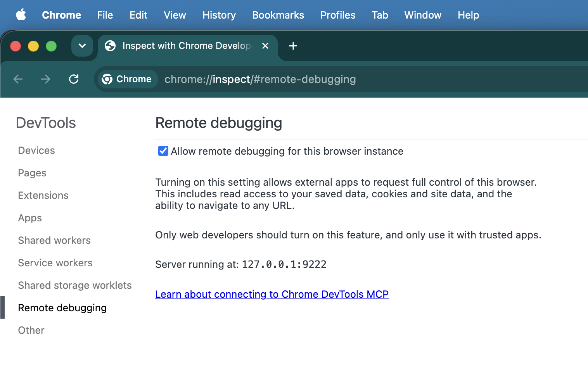The width and height of the screenshot is (588, 383).
Task: Click the red close window button
Action: tap(16, 46)
